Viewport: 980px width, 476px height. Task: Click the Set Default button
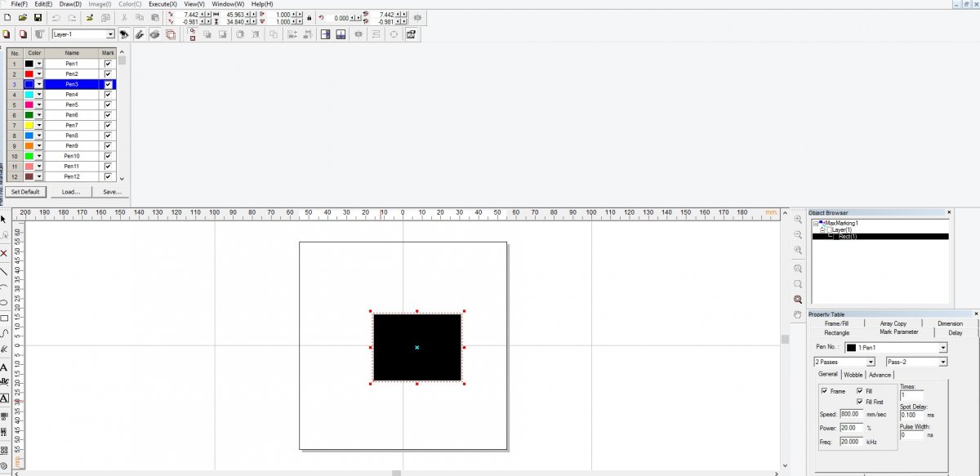pyautogui.click(x=25, y=192)
